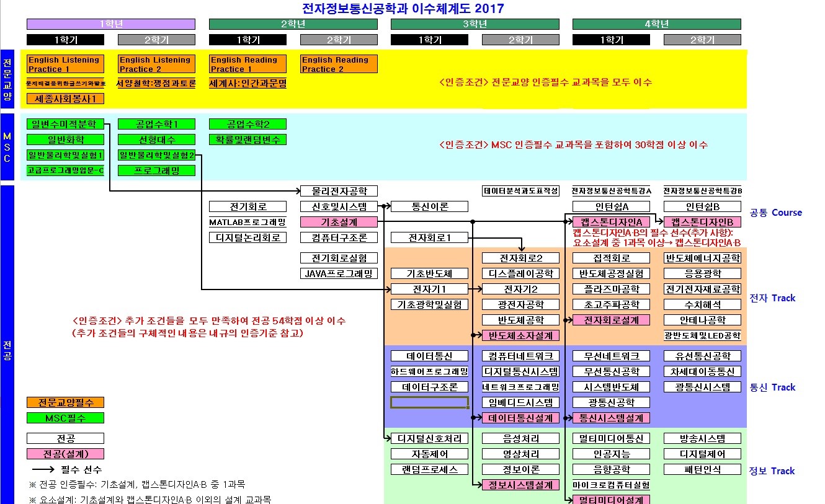Screen dimensions: 825x504
Task: Select the 디지털신호처리 course box
Action: pyautogui.click(x=429, y=438)
